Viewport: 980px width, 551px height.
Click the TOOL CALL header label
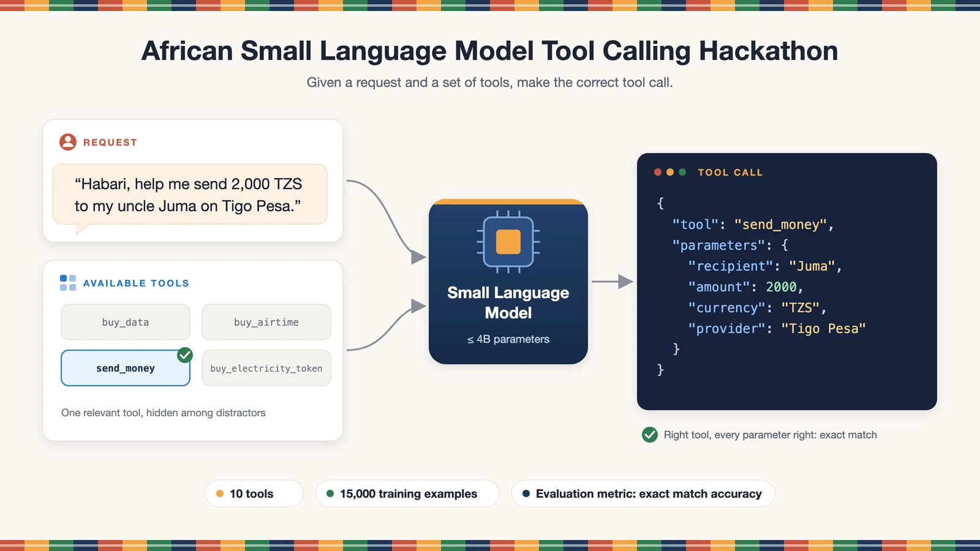(x=731, y=173)
